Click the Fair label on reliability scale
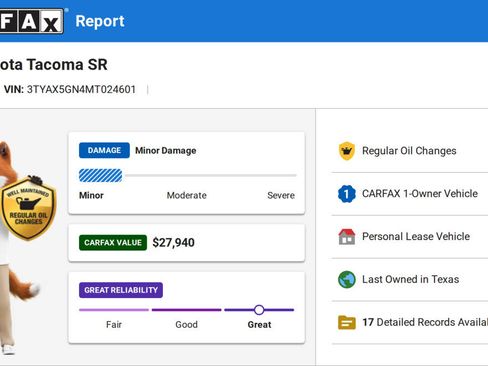Screen dimensions: 488x366 coord(114,325)
